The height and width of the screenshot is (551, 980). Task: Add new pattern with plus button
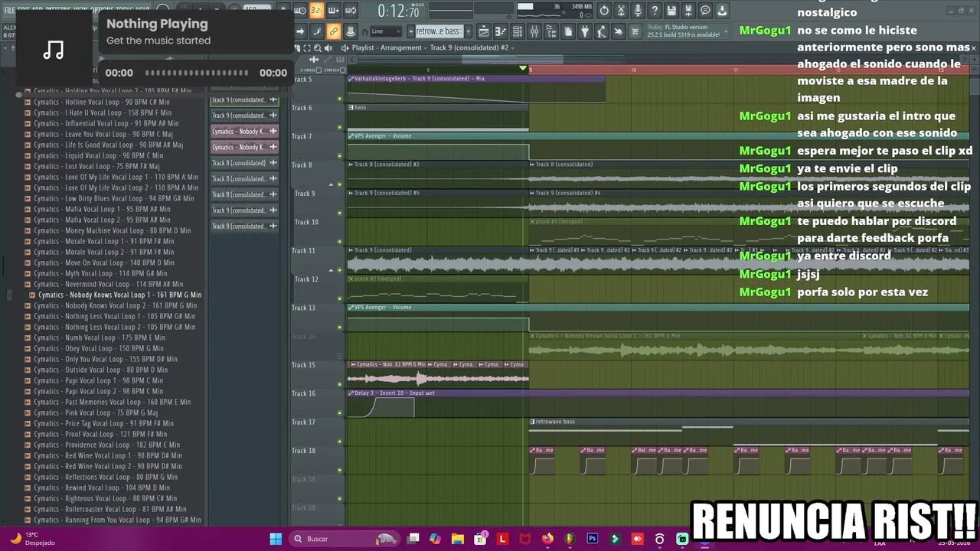tap(468, 31)
